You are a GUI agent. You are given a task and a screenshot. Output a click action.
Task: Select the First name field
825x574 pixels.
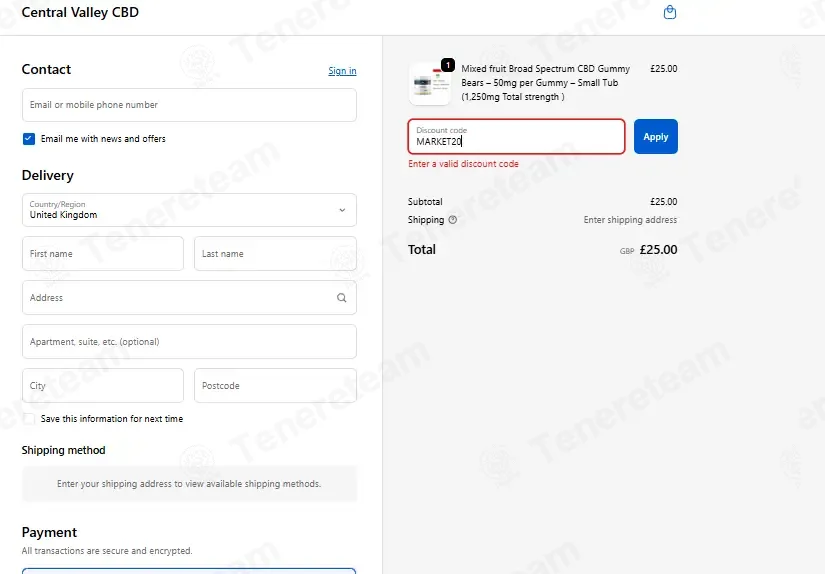coord(103,254)
